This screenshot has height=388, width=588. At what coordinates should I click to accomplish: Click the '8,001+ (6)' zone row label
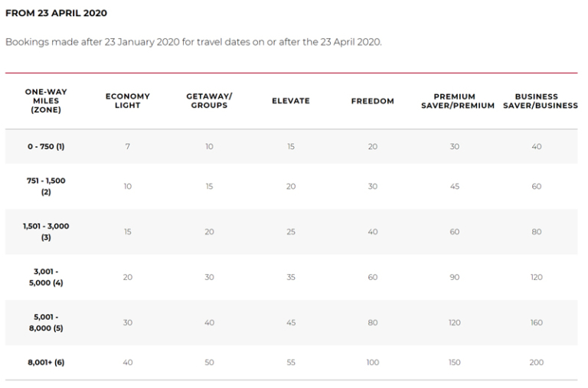click(46, 362)
